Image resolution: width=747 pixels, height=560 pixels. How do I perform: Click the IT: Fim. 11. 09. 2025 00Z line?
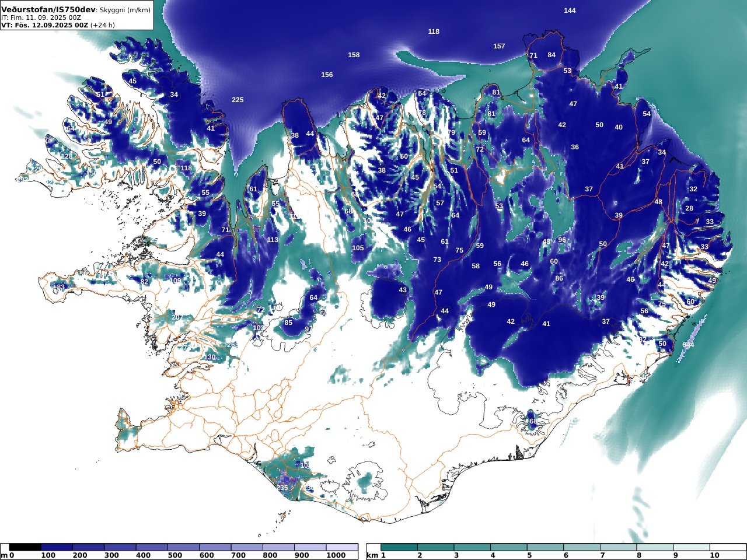41,17
